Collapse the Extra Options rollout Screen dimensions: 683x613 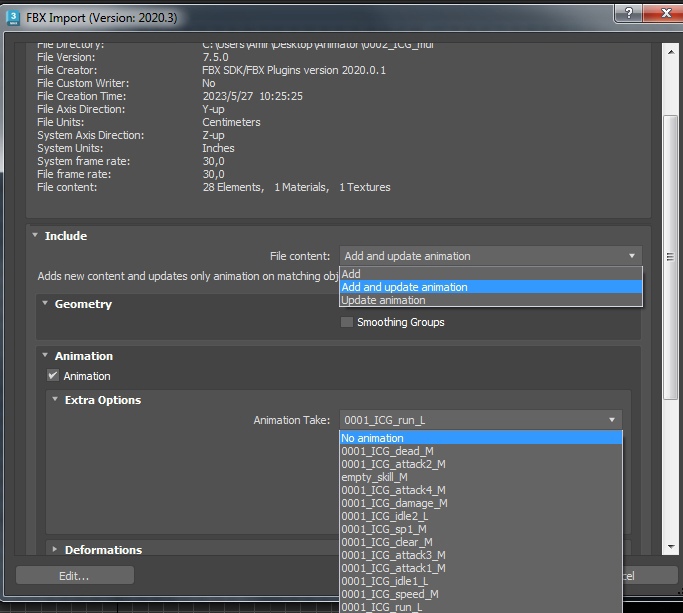[55, 400]
